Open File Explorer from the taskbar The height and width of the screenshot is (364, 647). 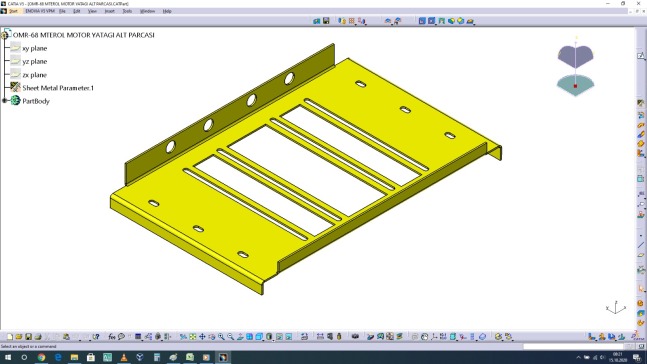(x=74, y=357)
